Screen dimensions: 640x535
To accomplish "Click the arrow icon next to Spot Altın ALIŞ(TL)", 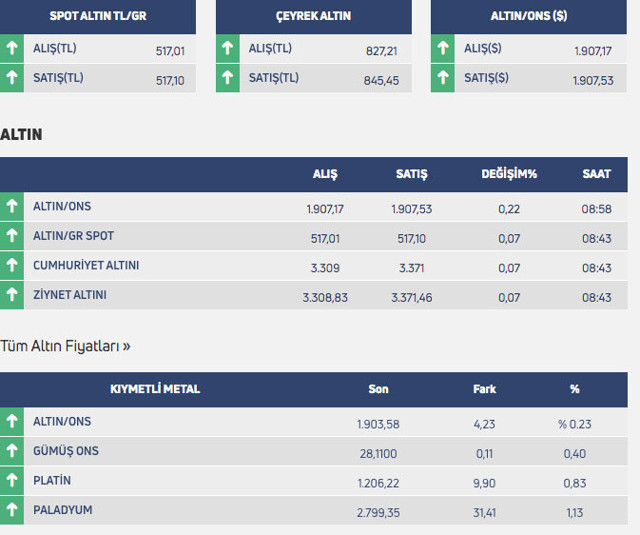I will pyautogui.click(x=12, y=48).
